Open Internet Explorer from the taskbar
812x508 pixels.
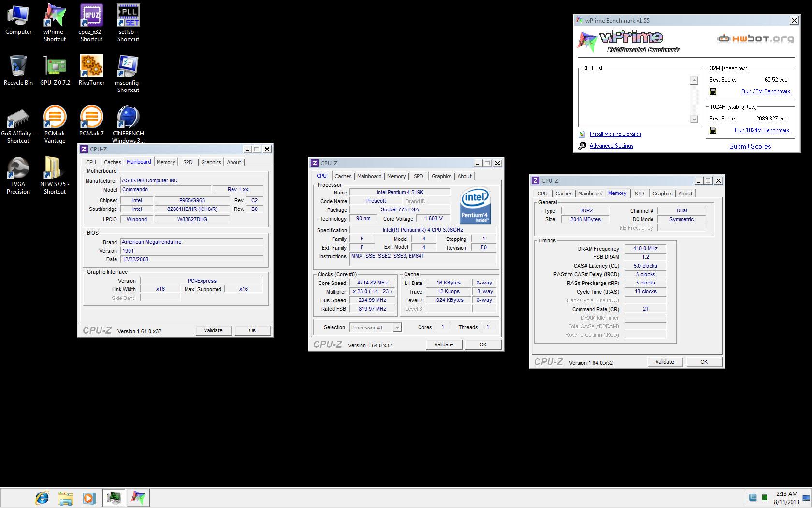(42, 497)
